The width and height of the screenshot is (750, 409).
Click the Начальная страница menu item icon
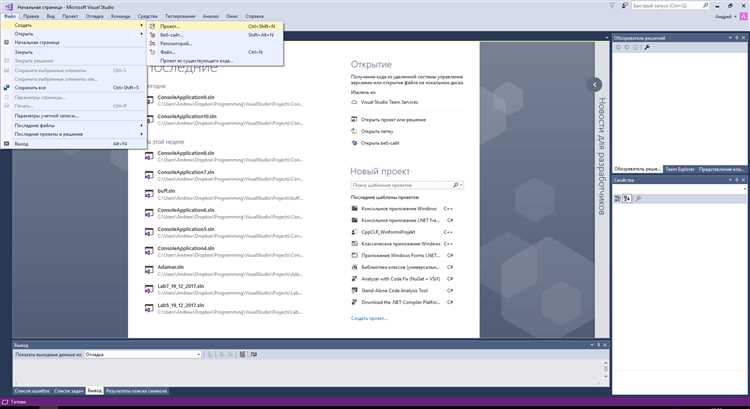pos(7,43)
